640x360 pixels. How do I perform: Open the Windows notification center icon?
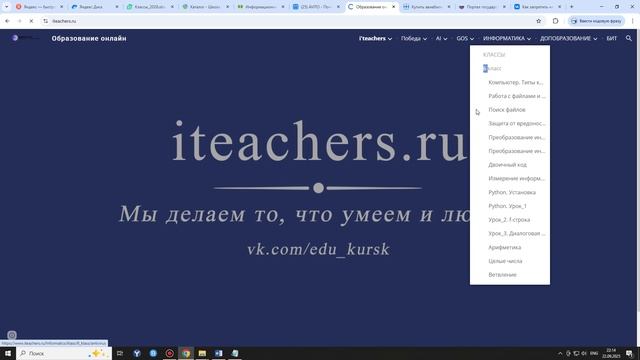[x=629, y=353]
